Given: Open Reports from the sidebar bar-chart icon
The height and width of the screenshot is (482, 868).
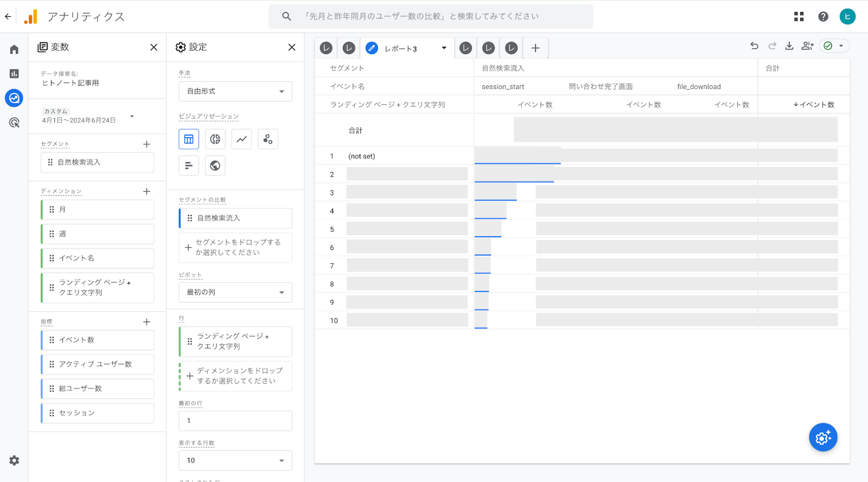Looking at the screenshot, I should point(14,73).
